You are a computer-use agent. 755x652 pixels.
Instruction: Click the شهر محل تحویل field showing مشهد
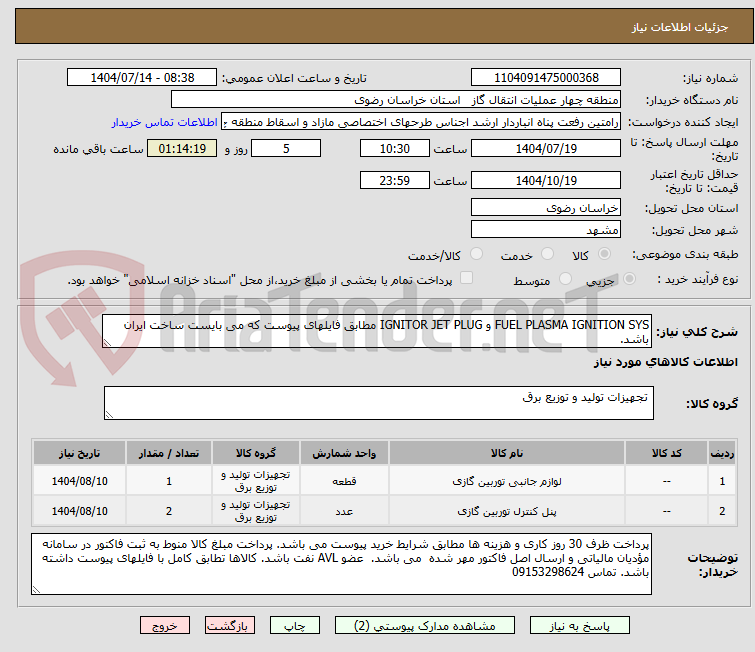[546, 230]
